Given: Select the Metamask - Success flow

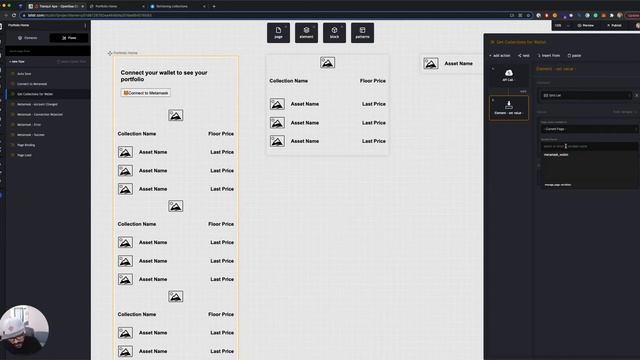Looking at the screenshot, I should tap(48, 135).
